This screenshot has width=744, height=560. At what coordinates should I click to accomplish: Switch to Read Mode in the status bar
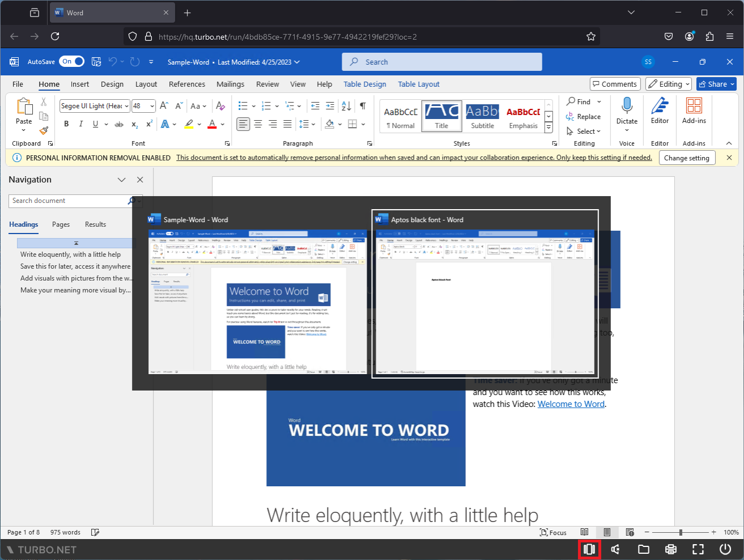tap(585, 532)
